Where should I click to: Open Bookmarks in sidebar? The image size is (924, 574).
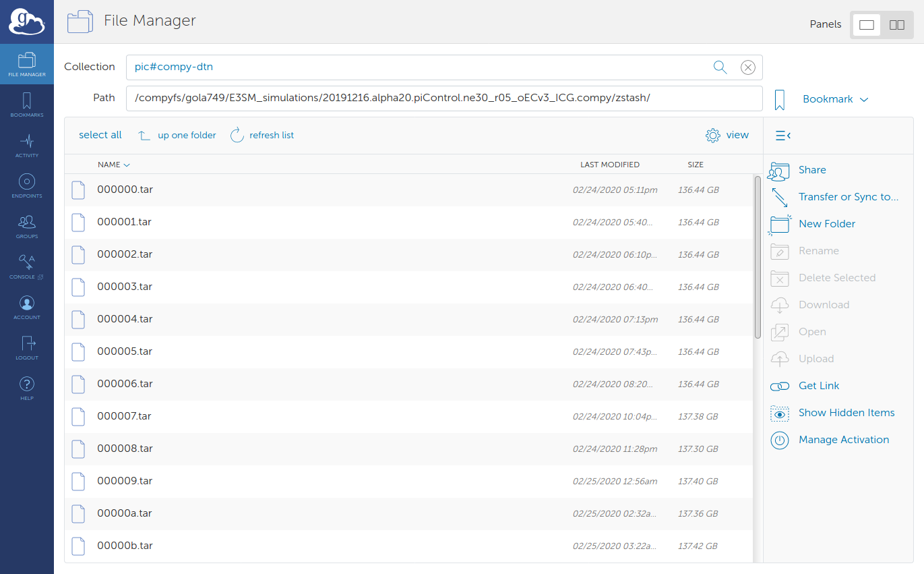(x=27, y=105)
